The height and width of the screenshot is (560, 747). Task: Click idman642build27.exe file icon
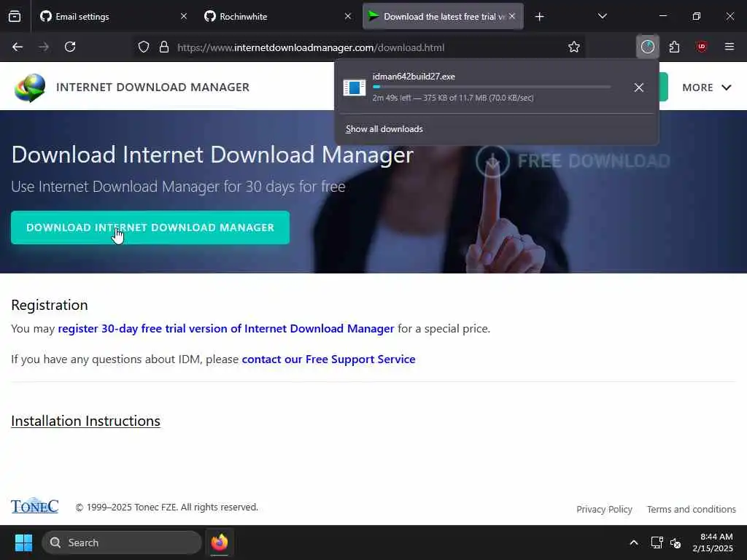point(355,87)
